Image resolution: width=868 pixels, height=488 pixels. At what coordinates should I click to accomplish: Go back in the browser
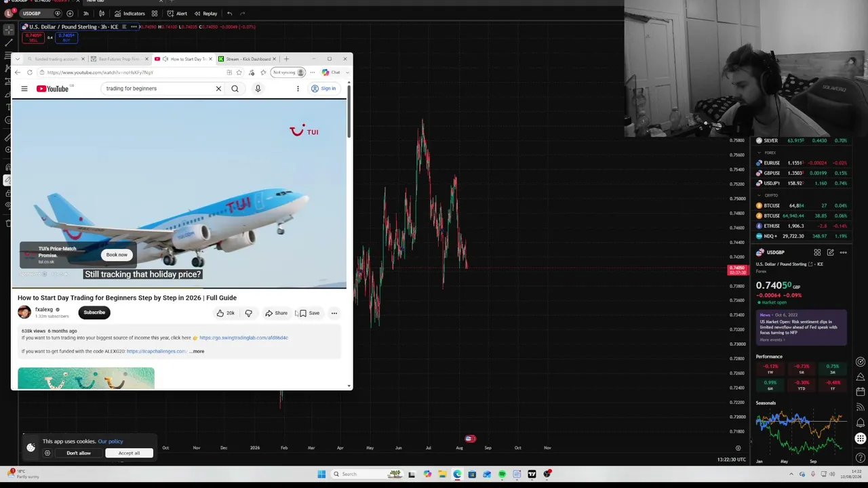(18, 73)
